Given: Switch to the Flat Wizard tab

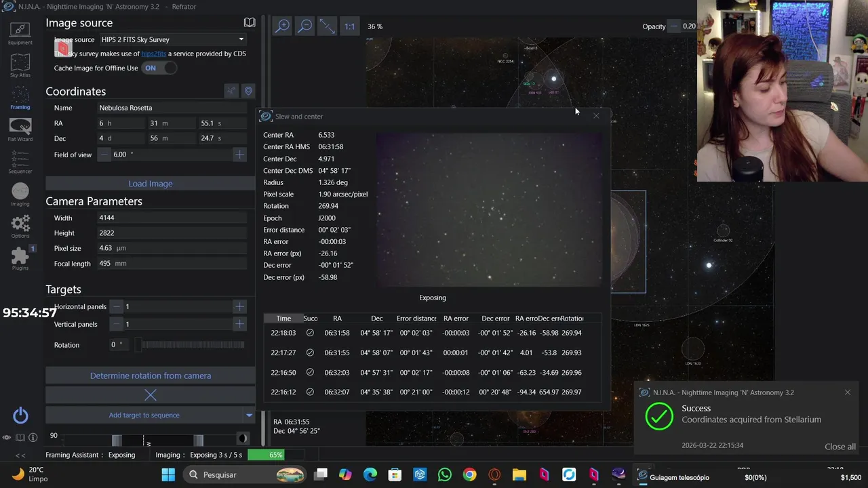Looking at the screenshot, I should tap(20, 129).
